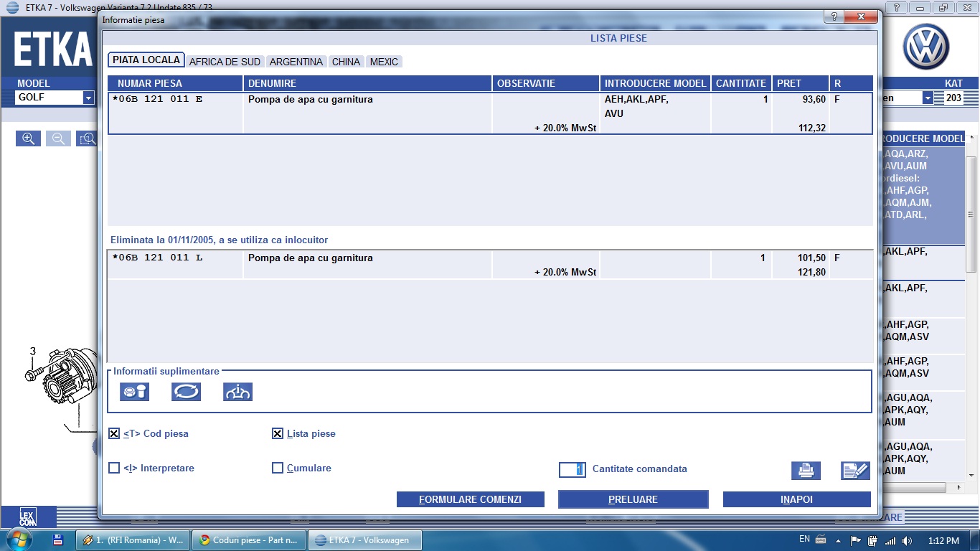Switch to CHINA tab

click(x=346, y=62)
